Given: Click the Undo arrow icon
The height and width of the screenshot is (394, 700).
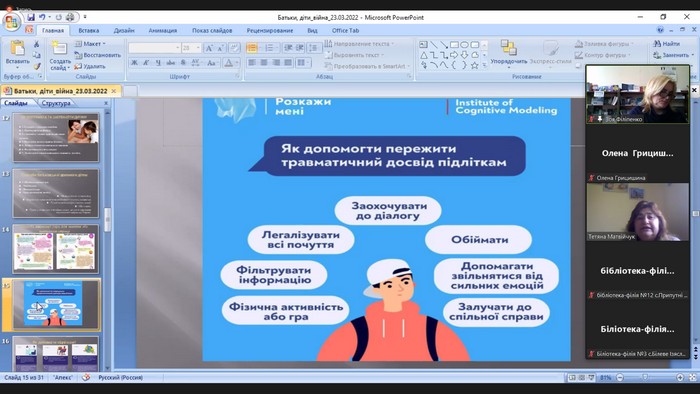Looking at the screenshot, I should 42,17.
